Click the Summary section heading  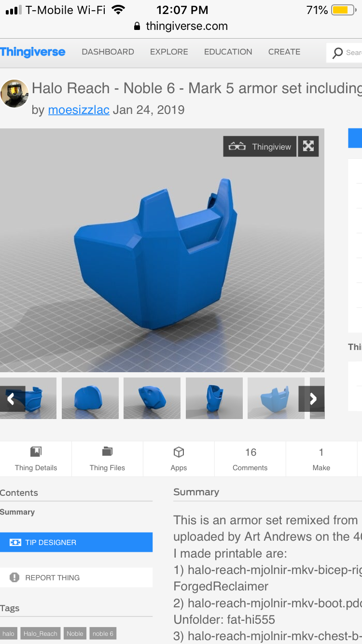(x=196, y=492)
